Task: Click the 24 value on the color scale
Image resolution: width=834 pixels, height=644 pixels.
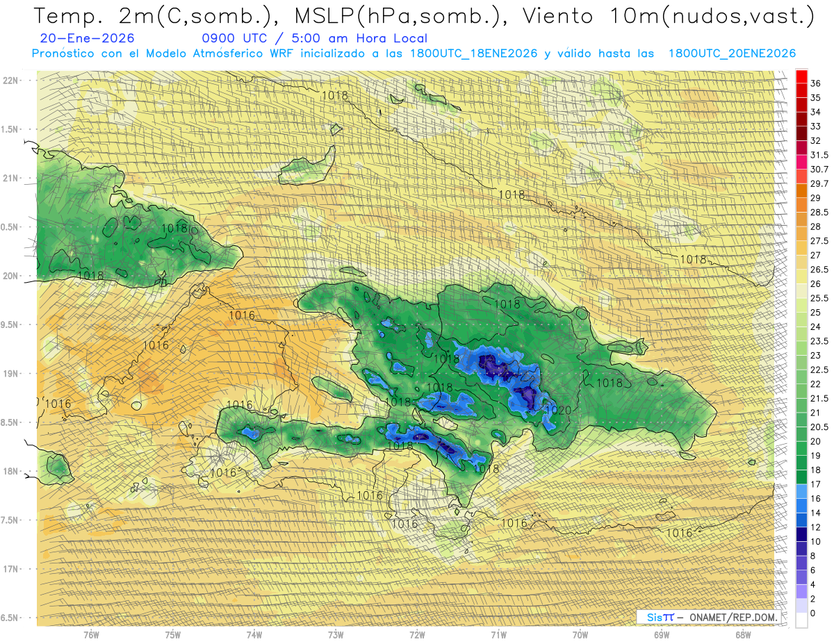Action: (x=816, y=327)
